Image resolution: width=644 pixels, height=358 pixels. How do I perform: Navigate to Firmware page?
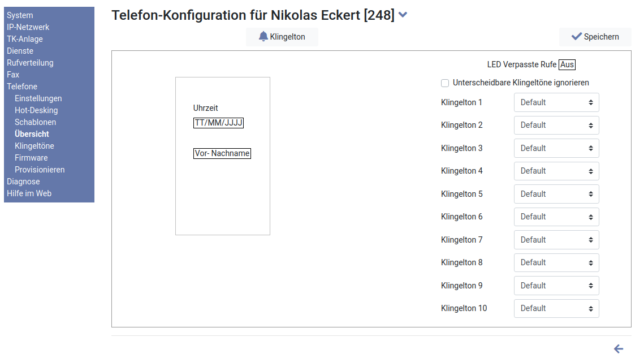(x=31, y=158)
